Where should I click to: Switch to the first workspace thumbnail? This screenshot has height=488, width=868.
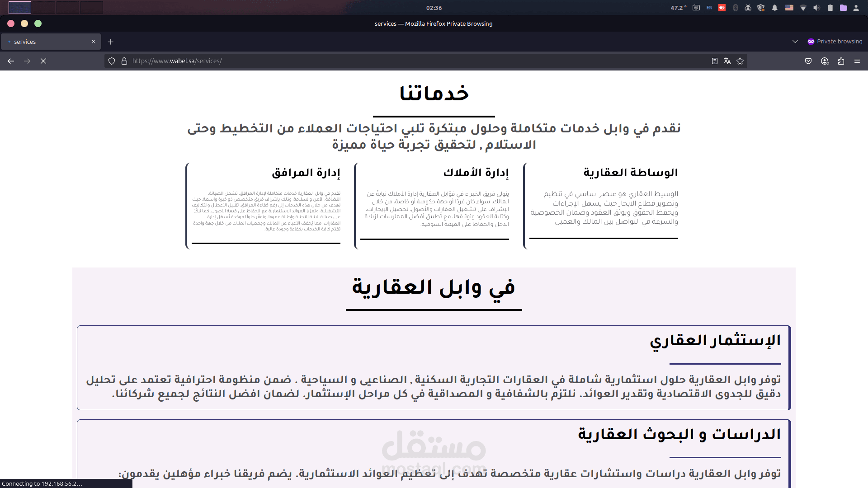point(20,8)
